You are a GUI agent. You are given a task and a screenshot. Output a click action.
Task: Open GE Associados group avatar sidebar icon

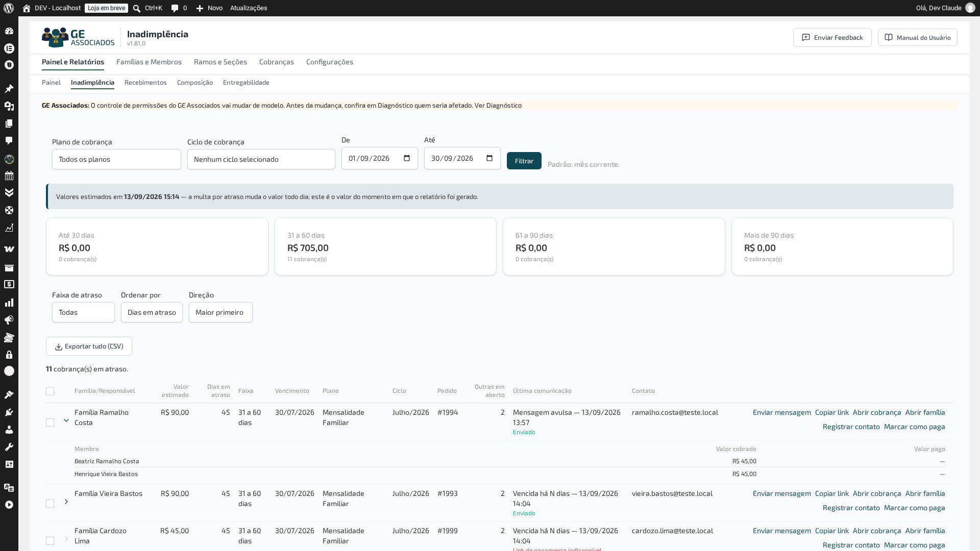click(9, 159)
